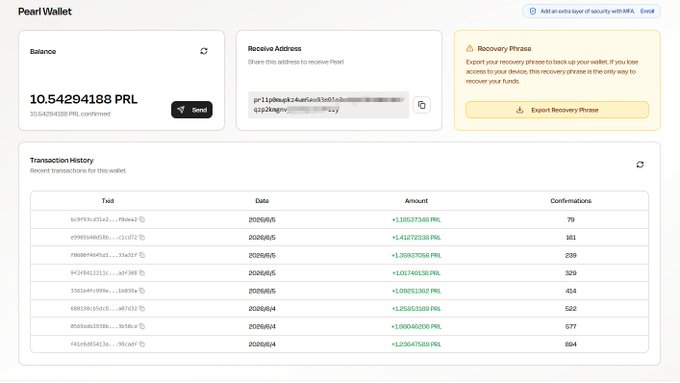This screenshot has width=680, height=383.
Task: Copy txid in the 329-confirmation row
Action: (x=142, y=273)
